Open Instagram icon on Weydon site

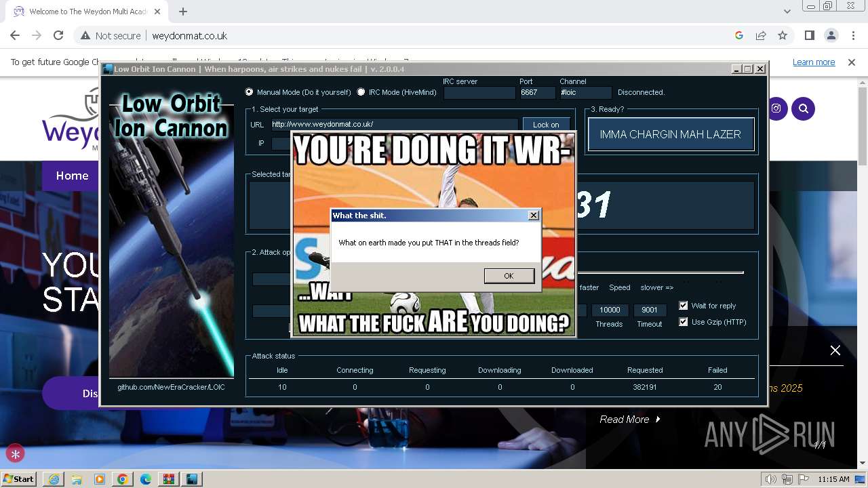[x=776, y=108]
